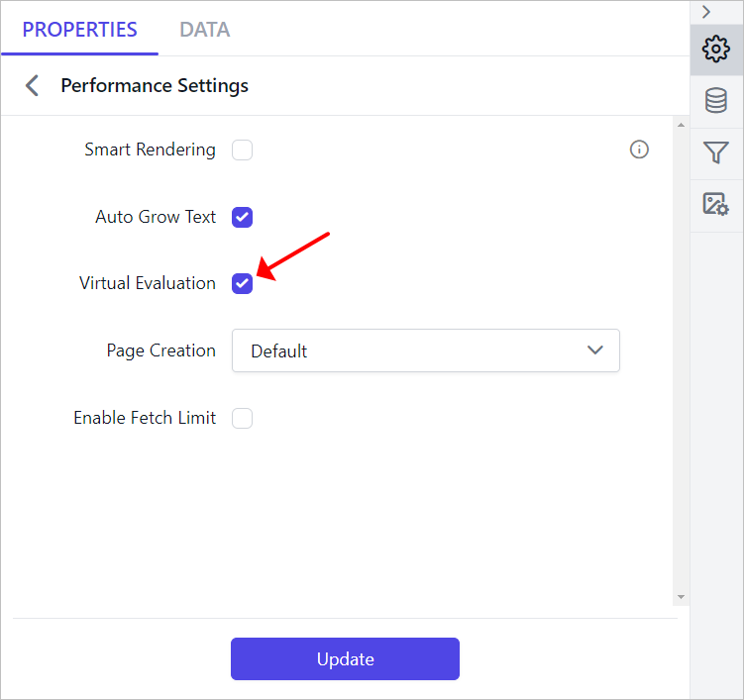The width and height of the screenshot is (744, 700).
Task: Collapse the side panel with chevron arrow
Action: coord(706,11)
